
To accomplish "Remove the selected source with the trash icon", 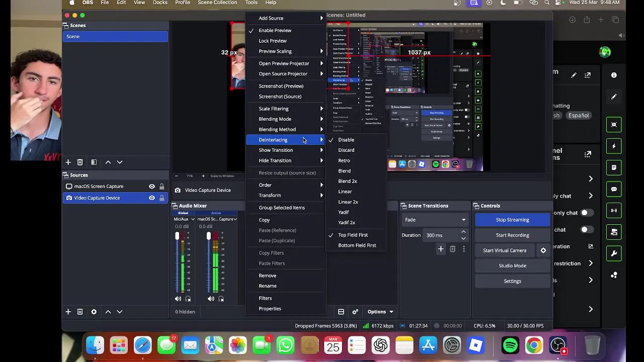I will click(80, 312).
